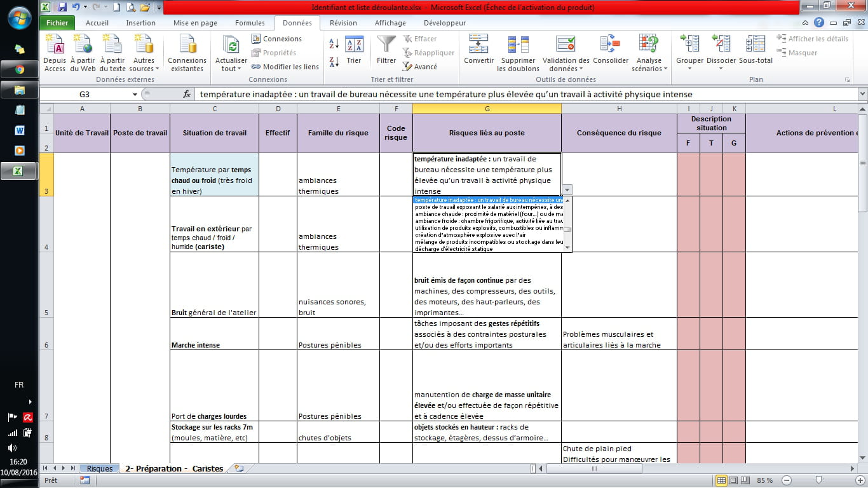Toggle the Filtrer filter
This screenshot has width=868, height=488.
[386, 50]
